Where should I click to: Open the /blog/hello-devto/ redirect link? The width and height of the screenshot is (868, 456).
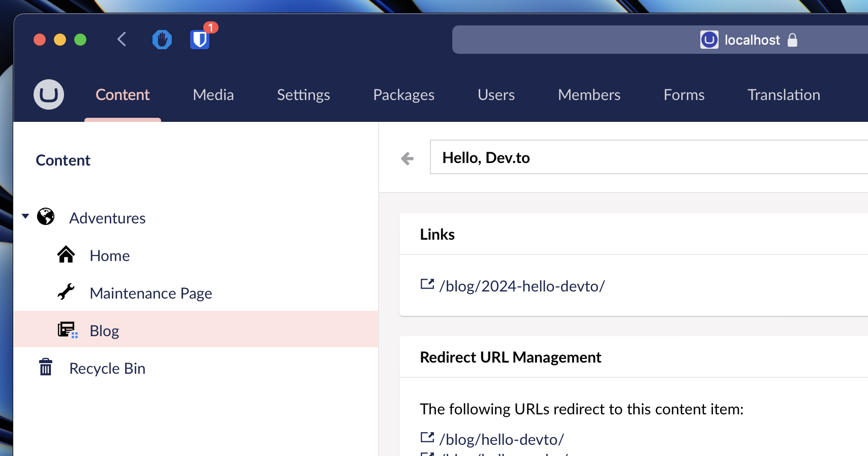[x=502, y=439]
